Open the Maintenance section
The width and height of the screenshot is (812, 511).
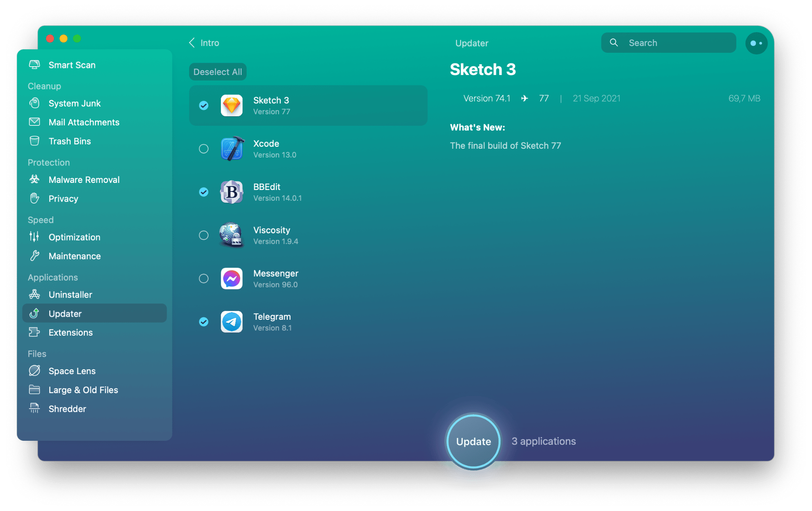point(95,256)
